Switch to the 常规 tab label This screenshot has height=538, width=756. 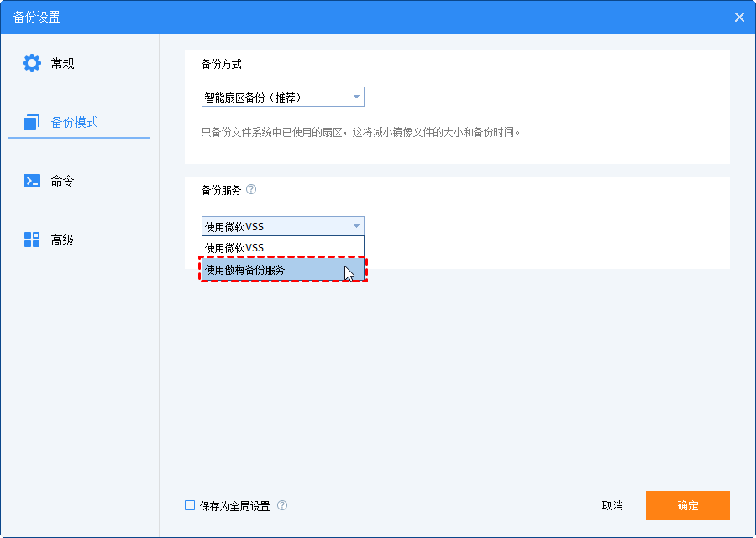63,63
